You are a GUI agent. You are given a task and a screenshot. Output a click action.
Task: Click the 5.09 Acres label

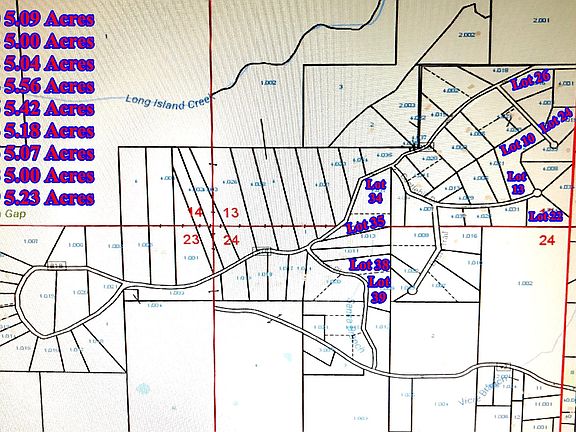click(x=49, y=19)
